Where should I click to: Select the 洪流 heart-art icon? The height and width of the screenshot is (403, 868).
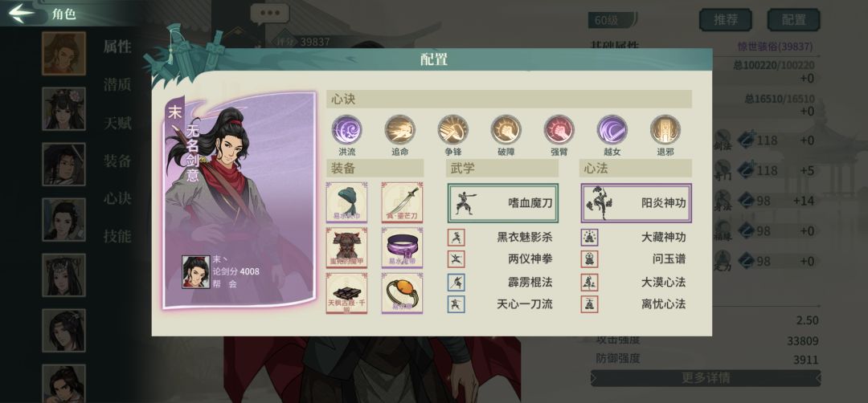346,130
